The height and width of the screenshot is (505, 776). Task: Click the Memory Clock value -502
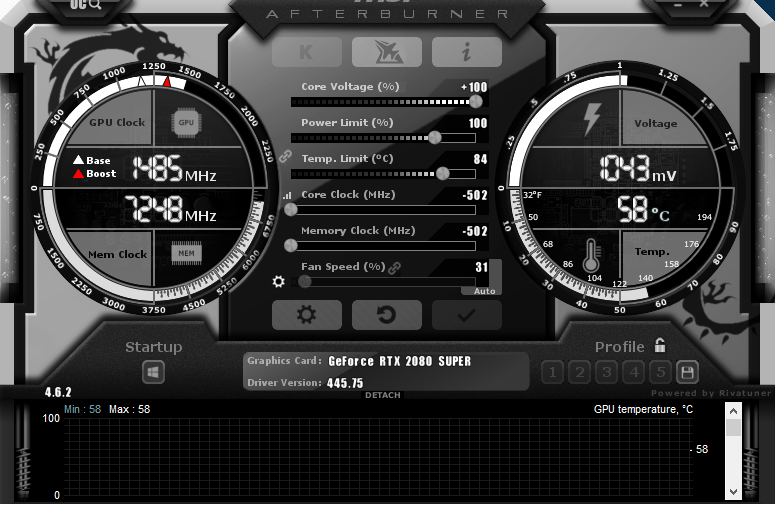[x=475, y=231]
